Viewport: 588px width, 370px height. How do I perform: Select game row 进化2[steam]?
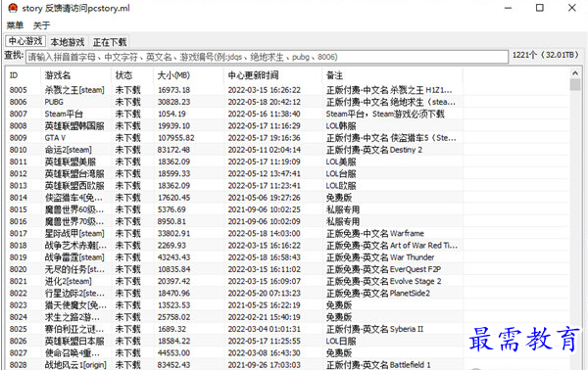point(234,281)
